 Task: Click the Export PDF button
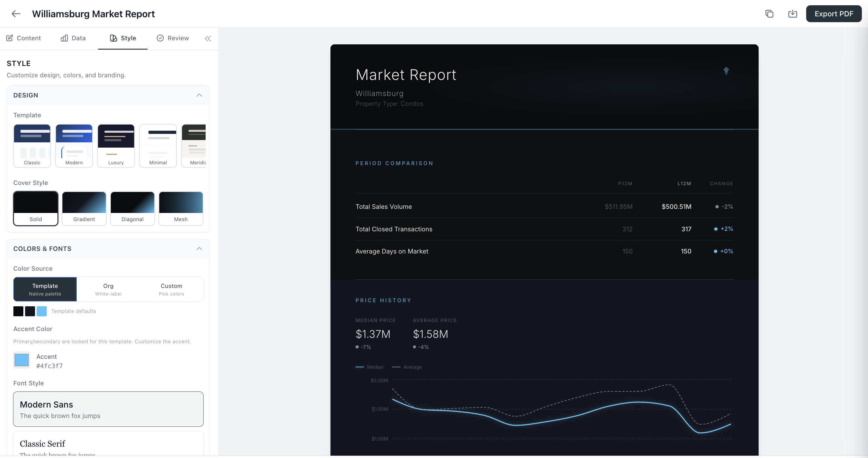(x=833, y=14)
